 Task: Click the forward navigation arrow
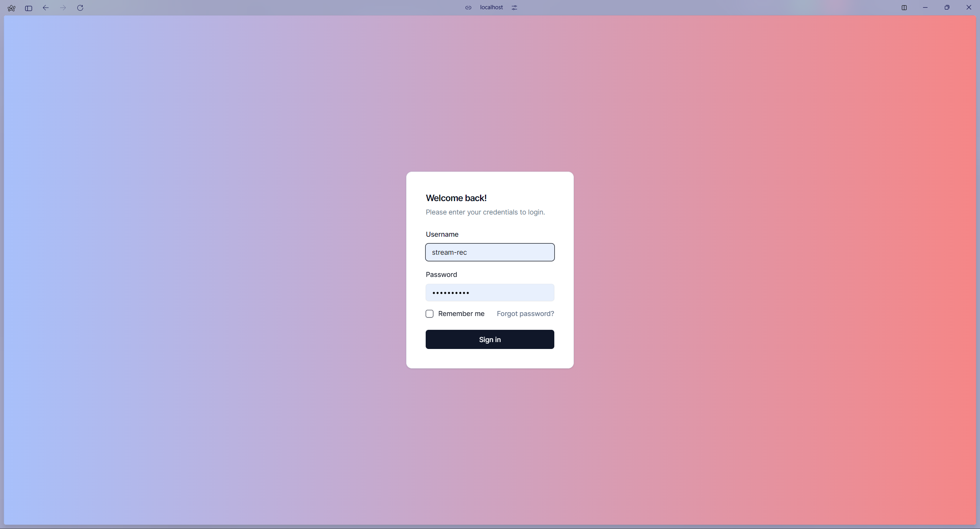tap(63, 8)
